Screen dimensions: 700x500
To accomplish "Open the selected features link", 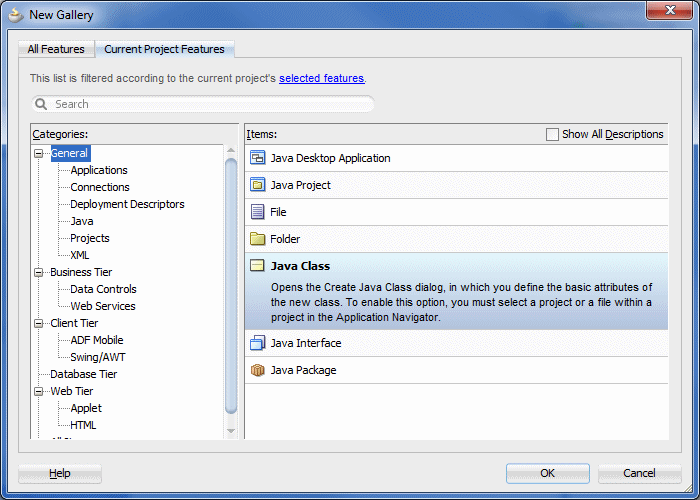I will [321, 78].
